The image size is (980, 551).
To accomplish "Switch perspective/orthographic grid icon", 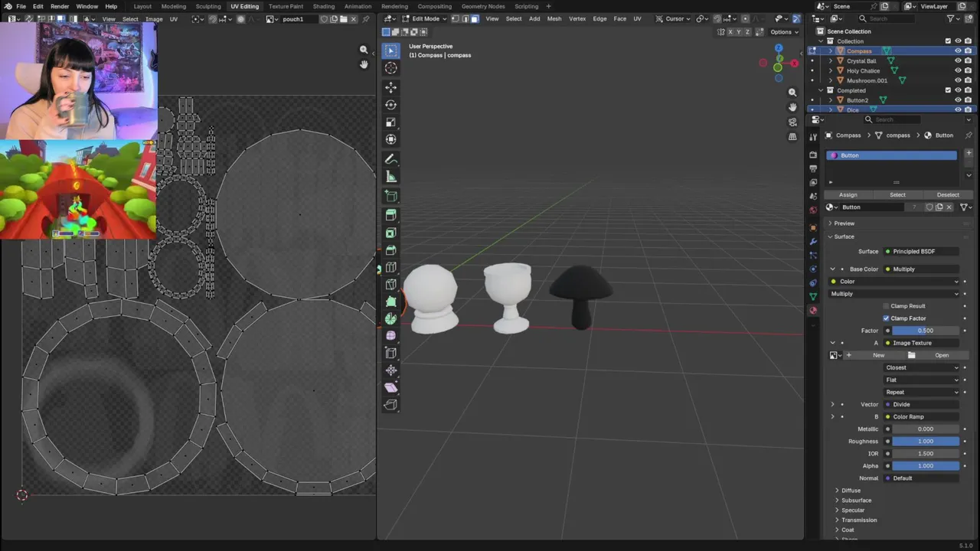I will coord(792,136).
